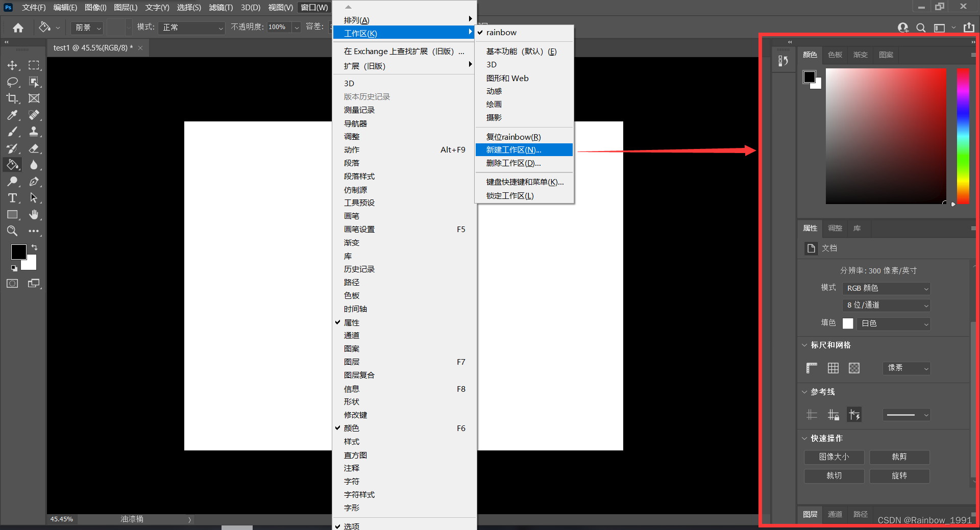This screenshot has height=530, width=980.
Task: Choose New Workspace in submenu
Action: coord(524,150)
